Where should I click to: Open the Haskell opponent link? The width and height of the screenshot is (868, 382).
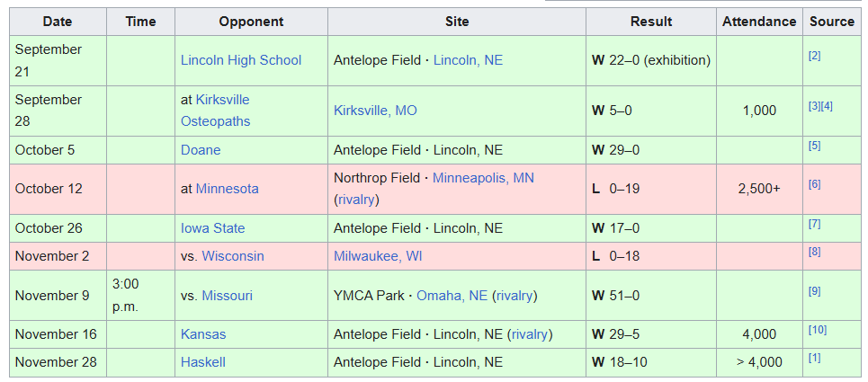[x=202, y=362]
